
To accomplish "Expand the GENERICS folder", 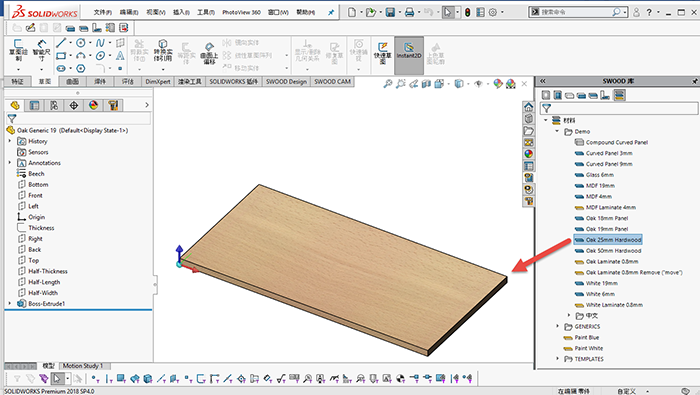I will [x=557, y=326].
